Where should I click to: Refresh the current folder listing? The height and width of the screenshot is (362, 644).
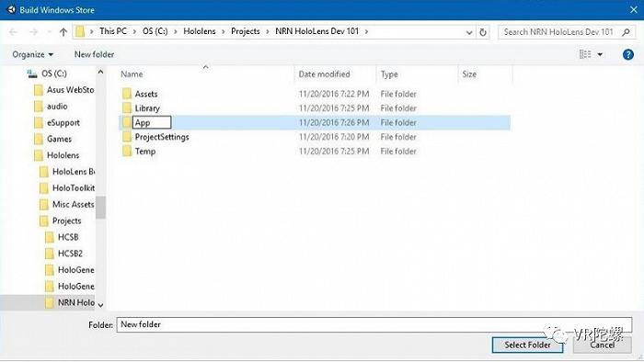pos(483,31)
